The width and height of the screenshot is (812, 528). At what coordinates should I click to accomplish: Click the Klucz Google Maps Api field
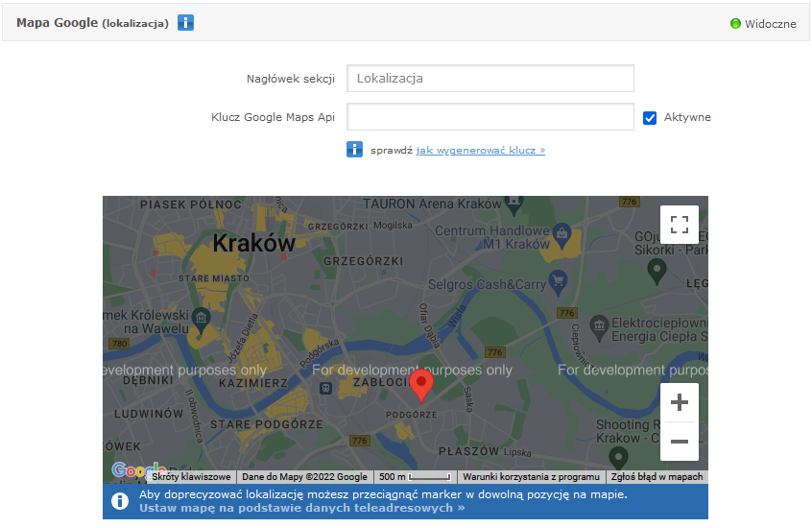(490, 116)
